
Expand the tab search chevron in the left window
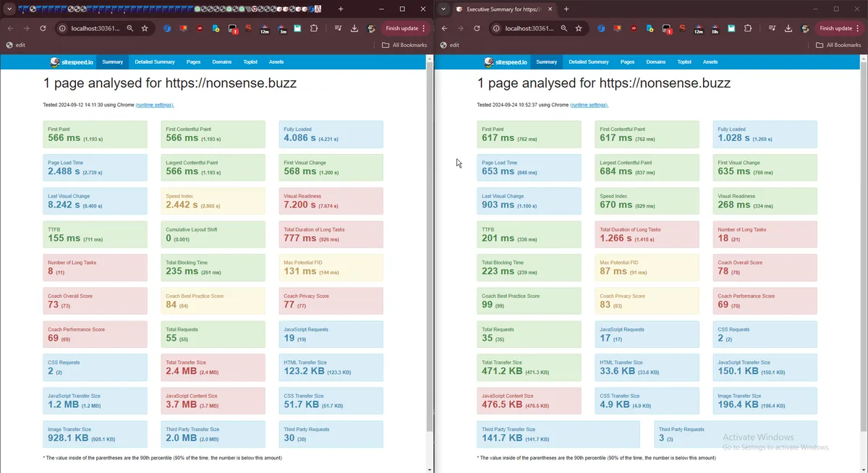[9, 9]
